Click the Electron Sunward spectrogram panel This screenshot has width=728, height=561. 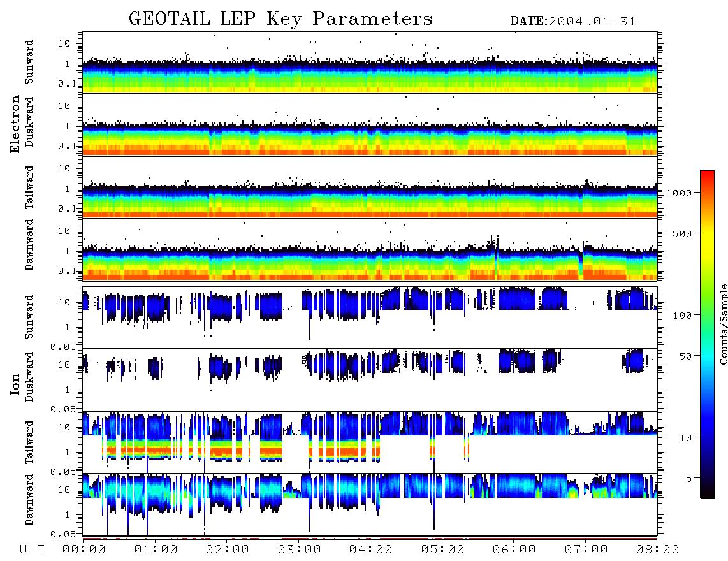[x=370, y=62]
